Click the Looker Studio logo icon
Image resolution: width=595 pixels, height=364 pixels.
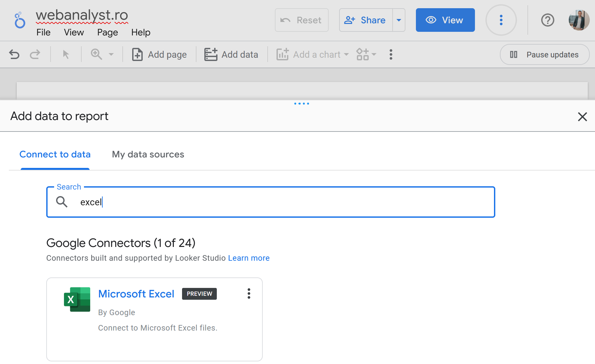(x=20, y=20)
